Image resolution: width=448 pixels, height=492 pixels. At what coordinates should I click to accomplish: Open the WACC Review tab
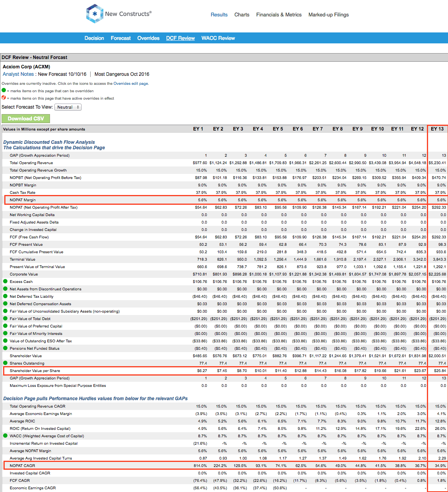pyautogui.click(x=218, y=38)
